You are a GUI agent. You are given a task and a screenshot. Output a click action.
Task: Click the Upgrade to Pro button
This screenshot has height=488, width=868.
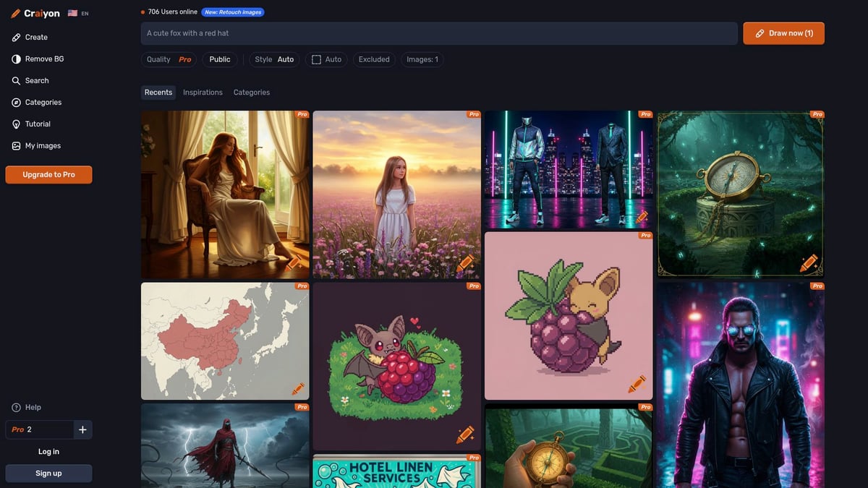tap(48, 175)
